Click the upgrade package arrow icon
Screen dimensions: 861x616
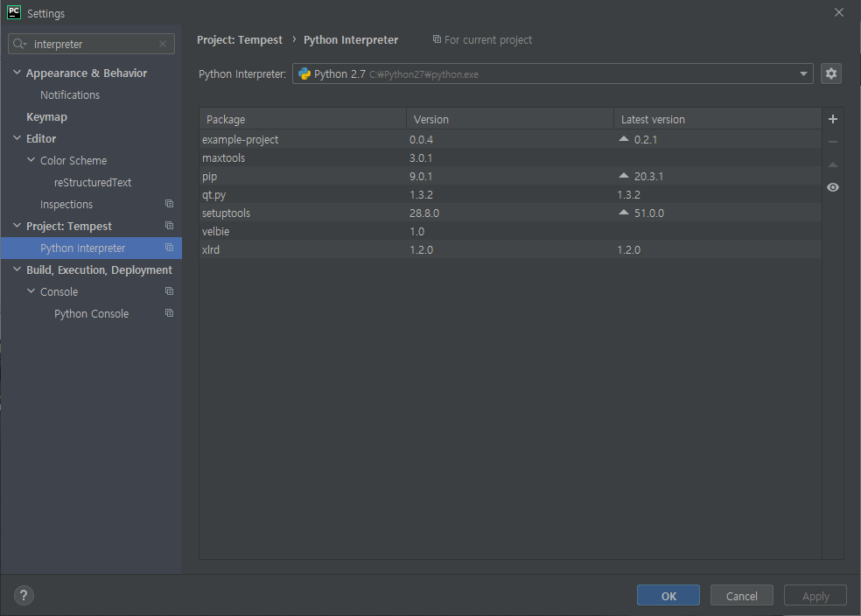click(832, 164)
